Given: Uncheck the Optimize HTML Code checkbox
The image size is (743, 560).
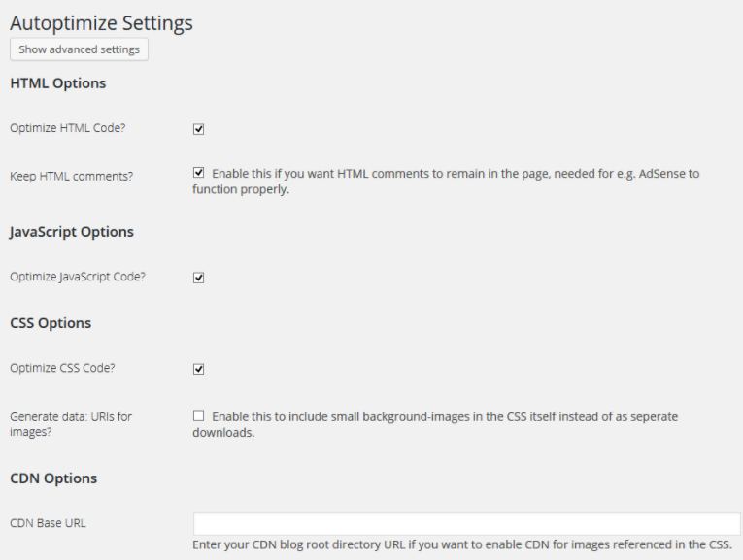Looking at the screenshot, I should (x=198, y=128).
